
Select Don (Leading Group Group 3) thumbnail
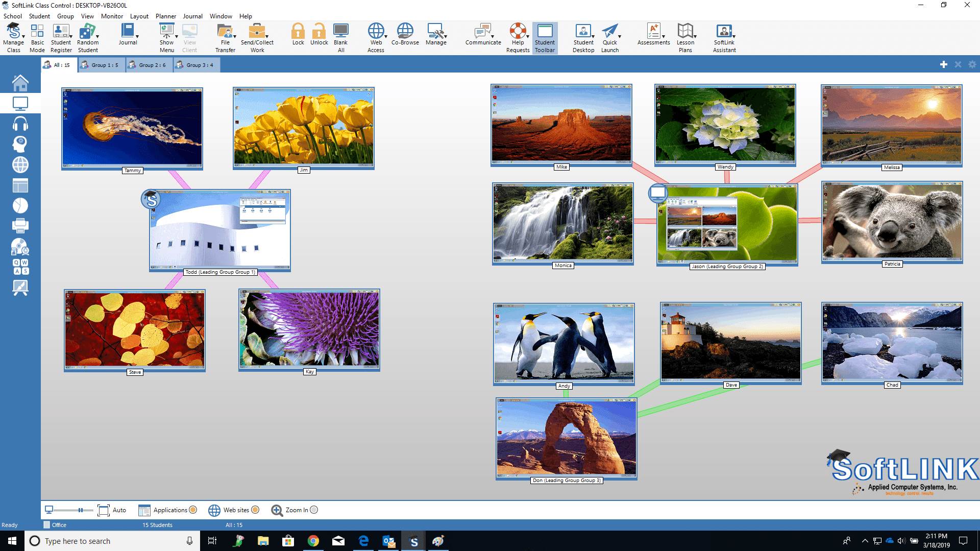567,439
